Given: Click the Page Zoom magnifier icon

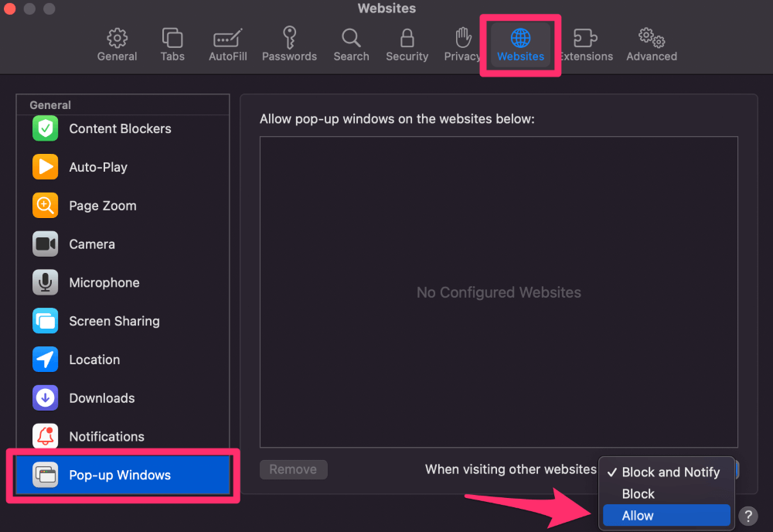Looking at the screenshot, I should tap(46, 205).
